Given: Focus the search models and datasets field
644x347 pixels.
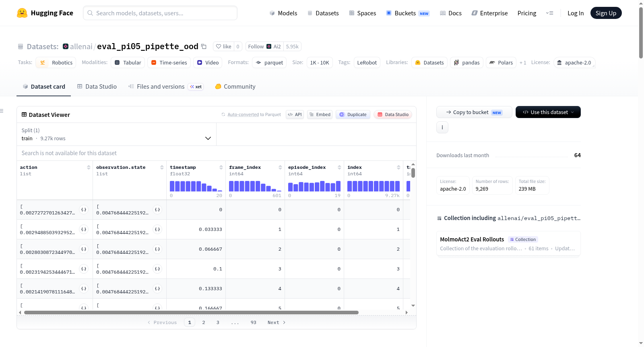Looking at the screenshot, I should click(160, 13).
